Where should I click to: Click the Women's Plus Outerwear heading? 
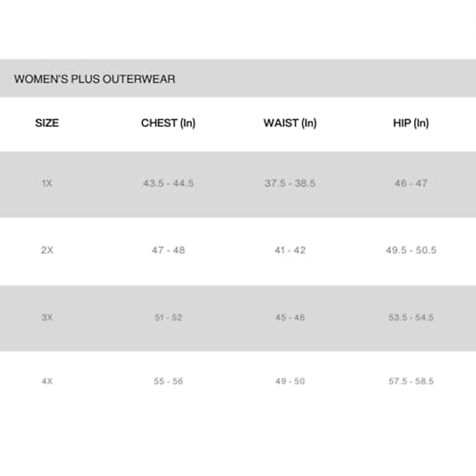click(x=94, y=79)
